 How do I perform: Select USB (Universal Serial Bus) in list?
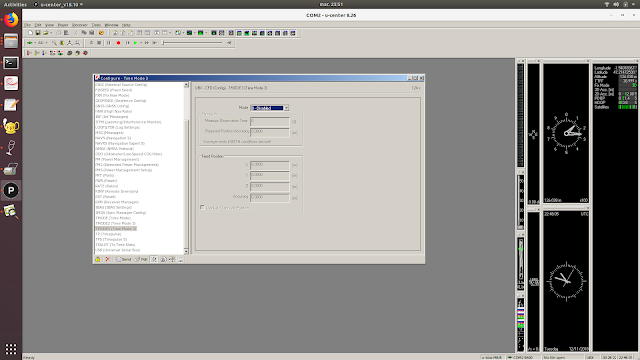point(118,250)
